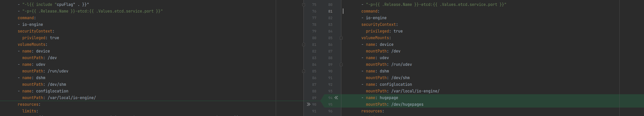Select '- io-engine' on left-file line 78

[x=30, y=25]
